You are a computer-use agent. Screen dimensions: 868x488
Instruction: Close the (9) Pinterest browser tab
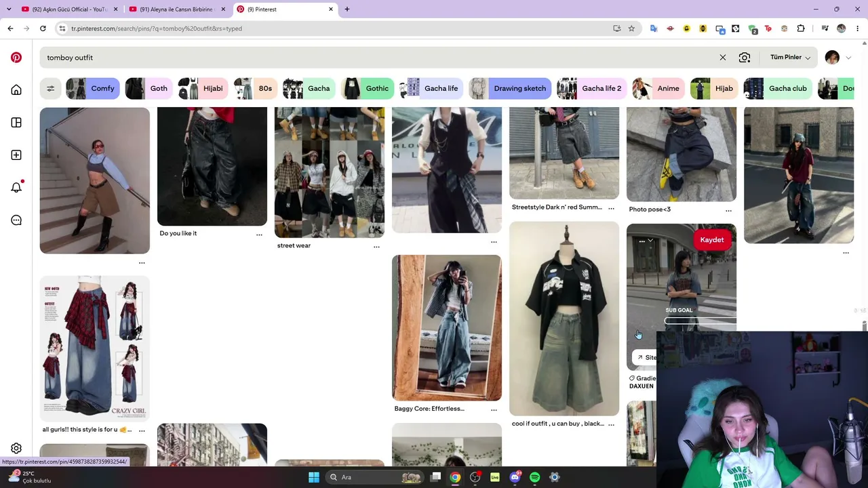[x=331, y=9]
